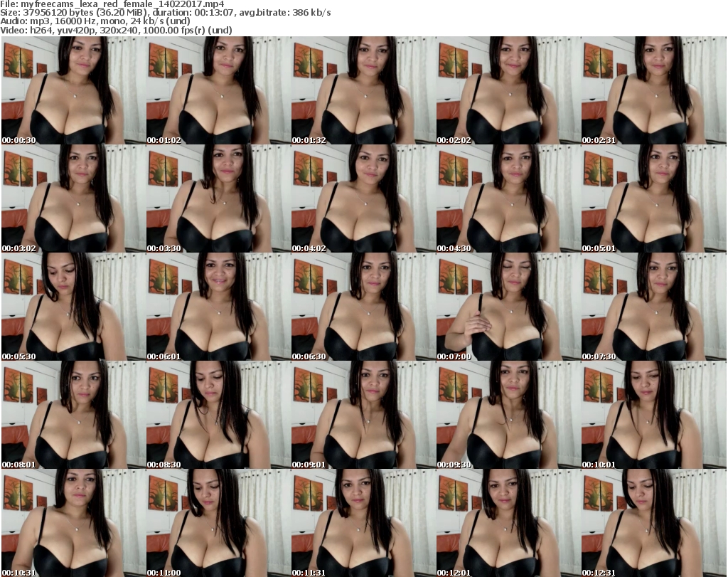This screenshot has width=728, height=577.
Task: View the frame at 00:06:30
Action: pyautogui.click(x=363, y=307)
